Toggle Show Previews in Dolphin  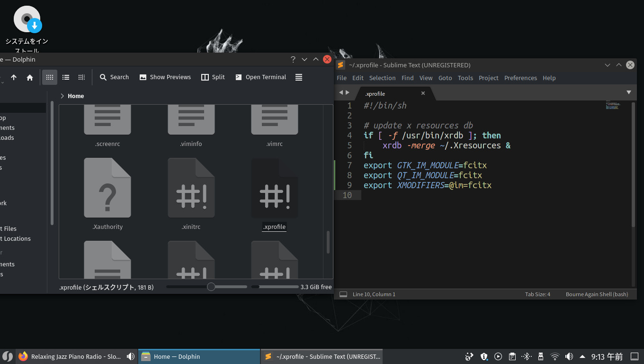[165, 77]
